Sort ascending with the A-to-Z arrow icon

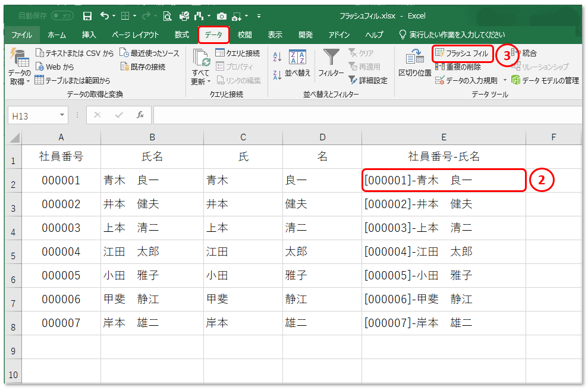click(x=277, y=56)
